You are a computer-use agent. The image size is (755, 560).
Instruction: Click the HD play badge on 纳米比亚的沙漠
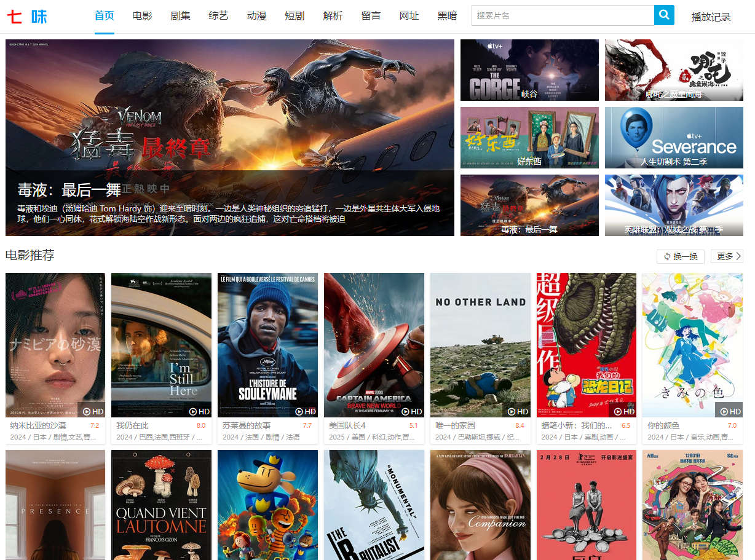pos(93,411)
